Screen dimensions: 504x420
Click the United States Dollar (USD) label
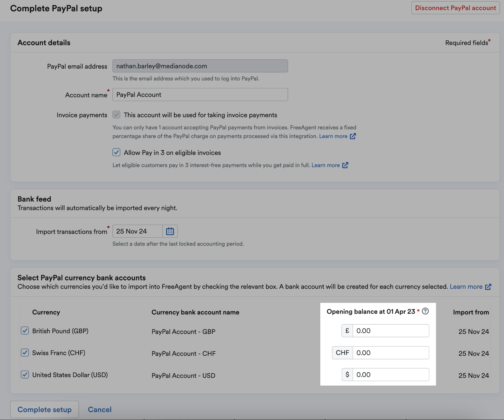pyautogui.click(x=70, y=375)
